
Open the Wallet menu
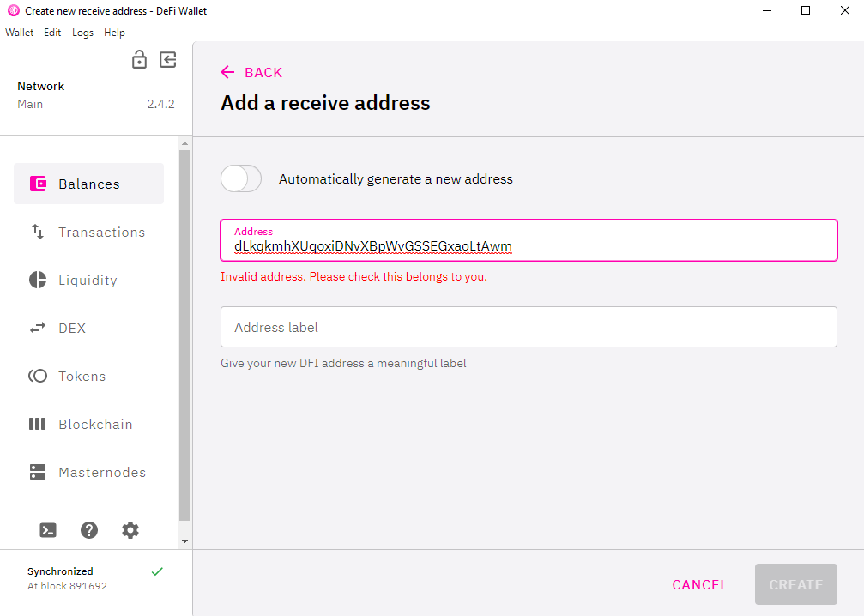(19, 33)
